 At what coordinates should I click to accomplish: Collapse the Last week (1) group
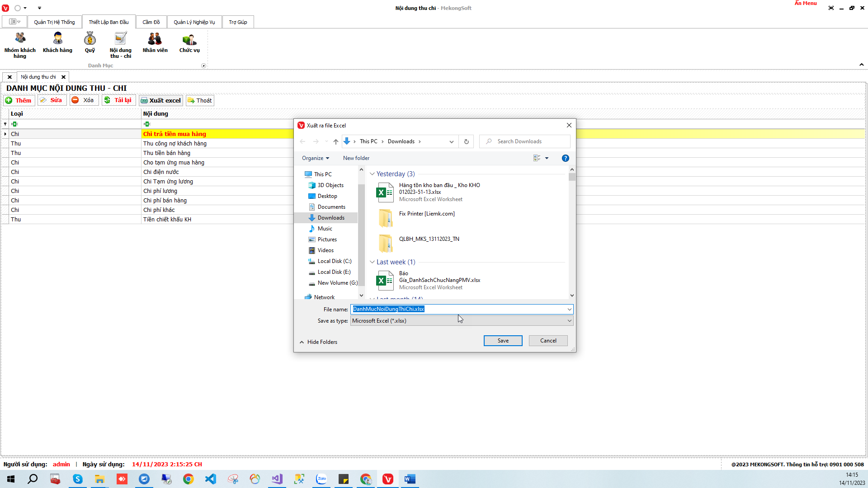click(372, 262)
